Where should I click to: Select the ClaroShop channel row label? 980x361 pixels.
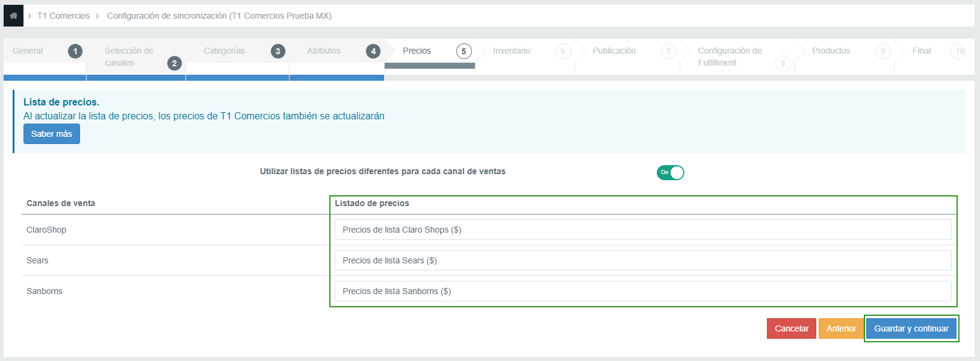point(46,230)
